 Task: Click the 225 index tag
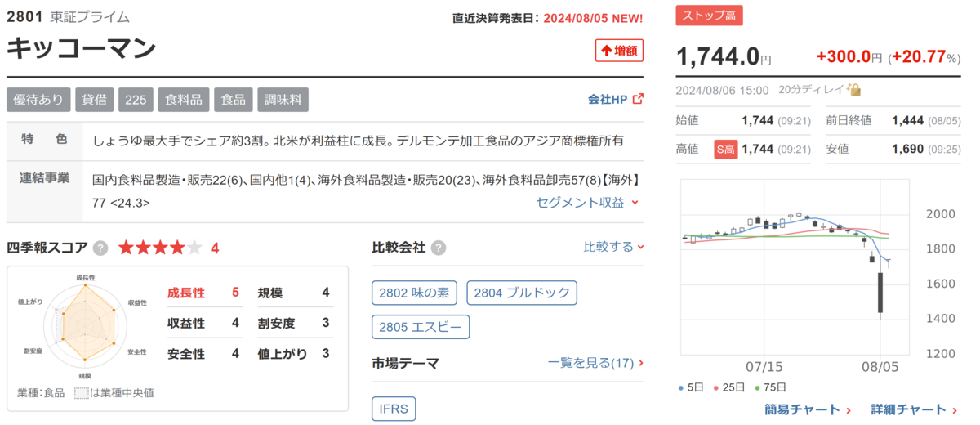(136, 99)
